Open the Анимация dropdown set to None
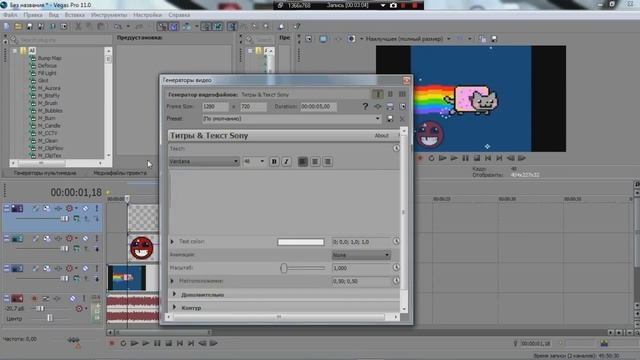 [x=361, y=255]
